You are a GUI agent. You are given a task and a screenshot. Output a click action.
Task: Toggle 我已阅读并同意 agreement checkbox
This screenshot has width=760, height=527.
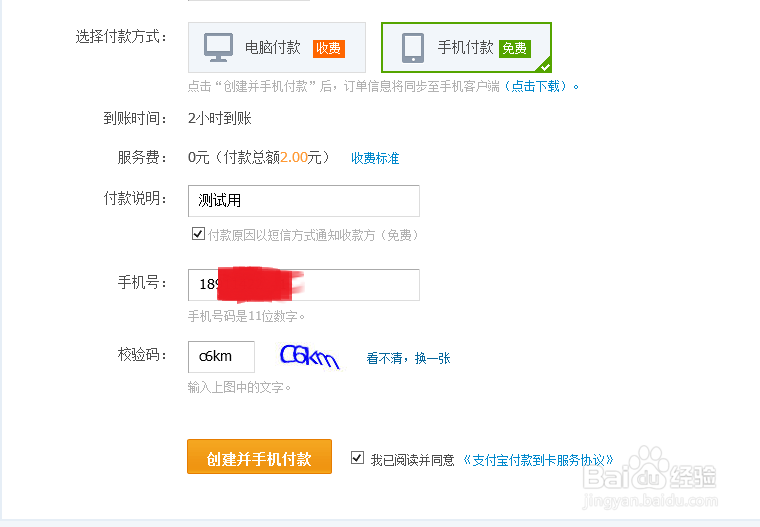[x=358, y=457]
